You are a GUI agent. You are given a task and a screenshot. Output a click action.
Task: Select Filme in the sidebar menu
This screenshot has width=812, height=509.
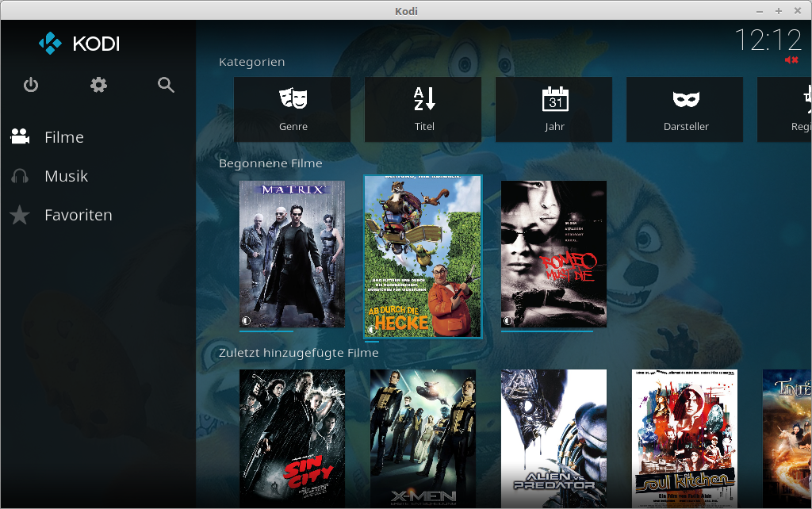[64, 137]
